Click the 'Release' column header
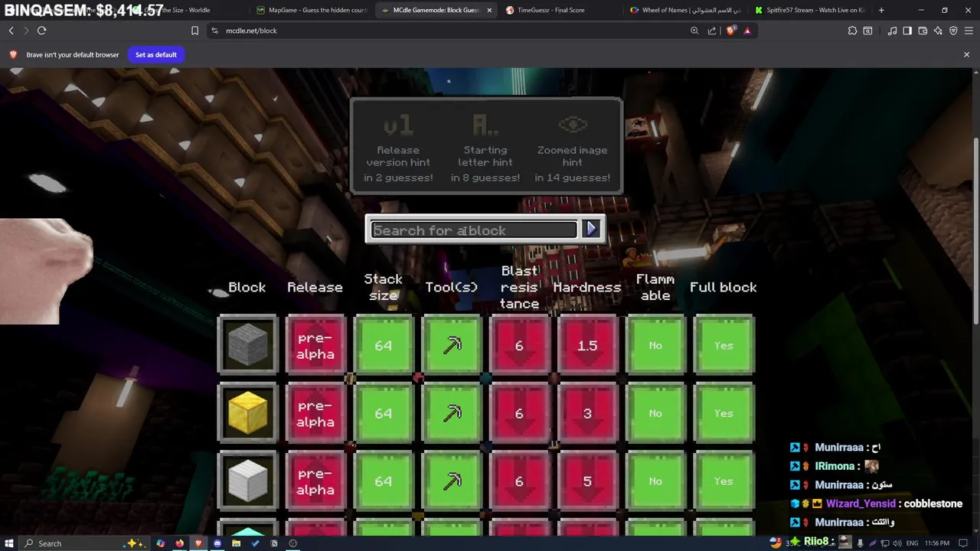 pos(315,287)
